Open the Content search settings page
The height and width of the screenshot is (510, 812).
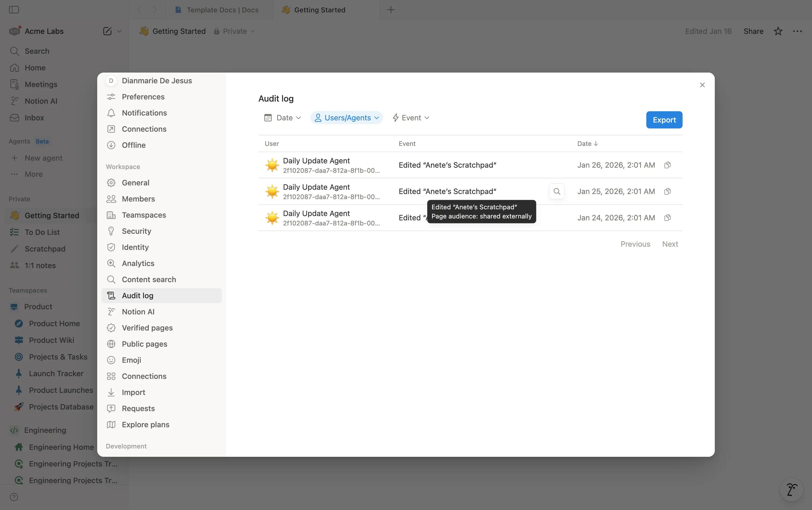coord(149,279)
